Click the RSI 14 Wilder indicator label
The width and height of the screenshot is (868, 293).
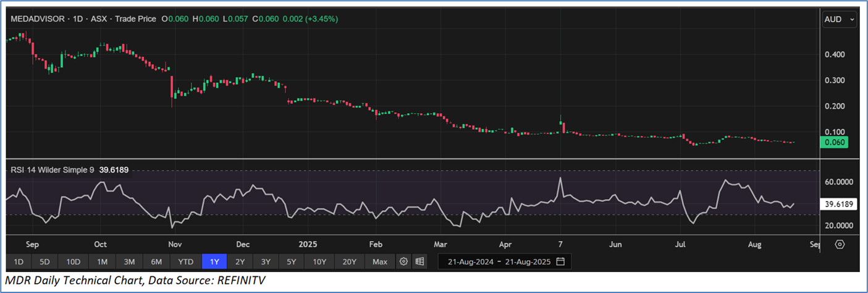pos(52,170)
